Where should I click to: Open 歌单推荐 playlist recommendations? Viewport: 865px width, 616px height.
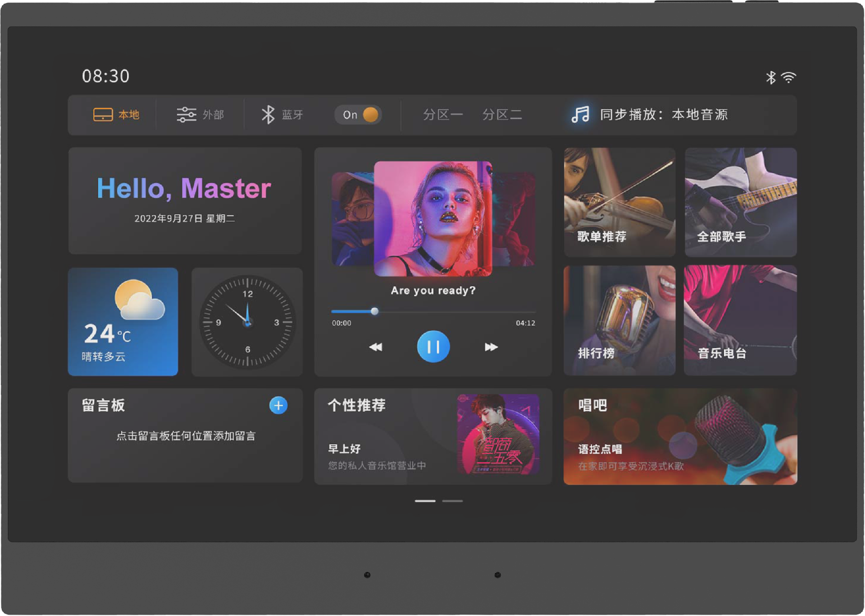619,203
